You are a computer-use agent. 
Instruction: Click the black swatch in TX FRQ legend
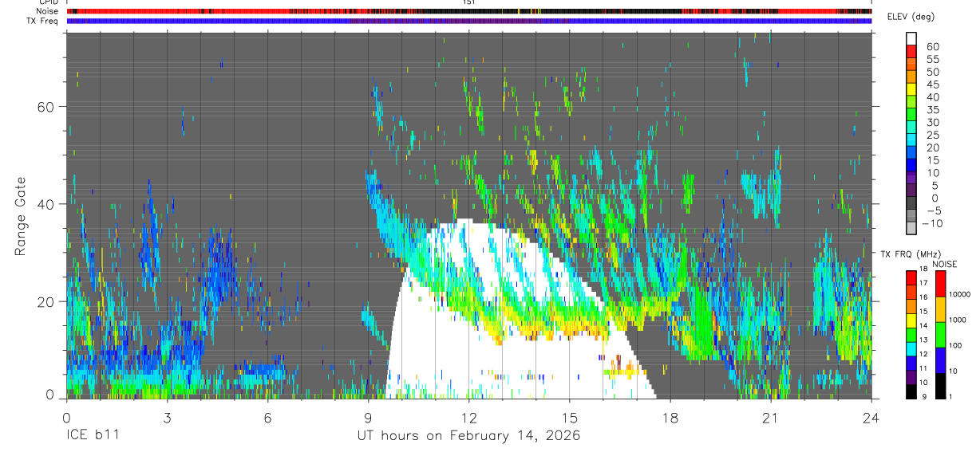coord(911,392)
